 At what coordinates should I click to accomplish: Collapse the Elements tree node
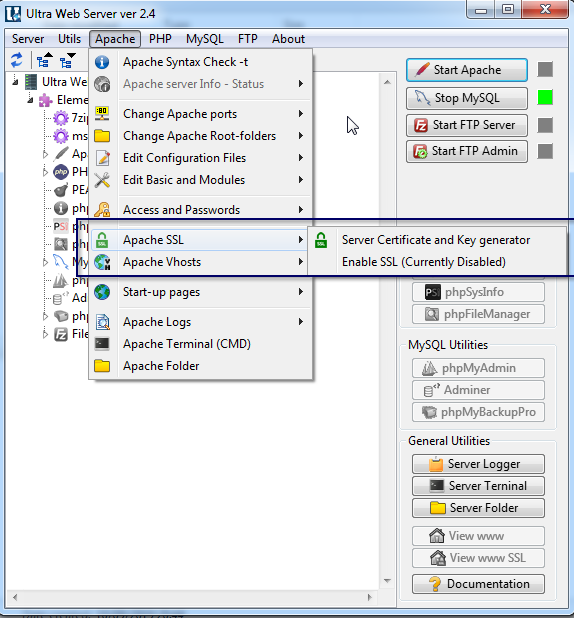[30, 100]
